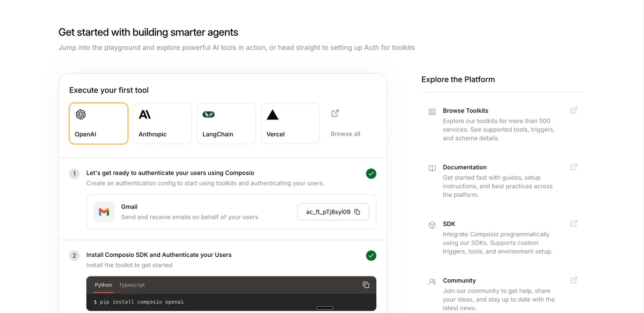The image size is (644, 313).
Task: Click the Community people icon
Action: pyautogui.click(x=432, y=281)
